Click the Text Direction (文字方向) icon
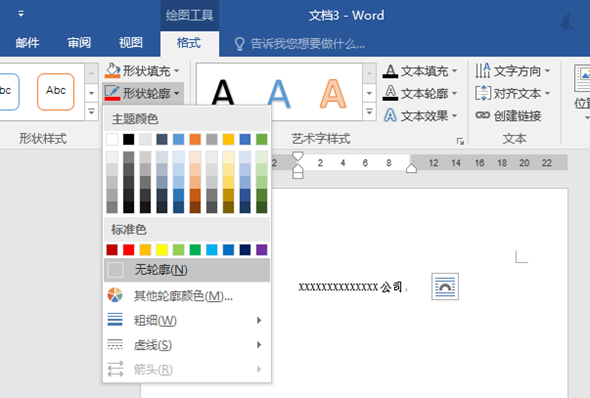The height and width of the screenshot is (398, 590). coord(482,70)
